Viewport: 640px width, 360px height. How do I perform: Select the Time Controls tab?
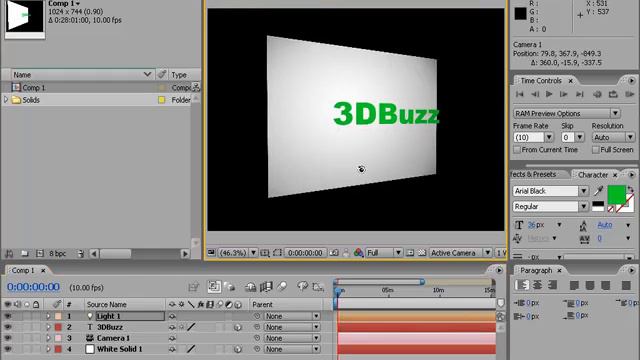tap(540, 81)
